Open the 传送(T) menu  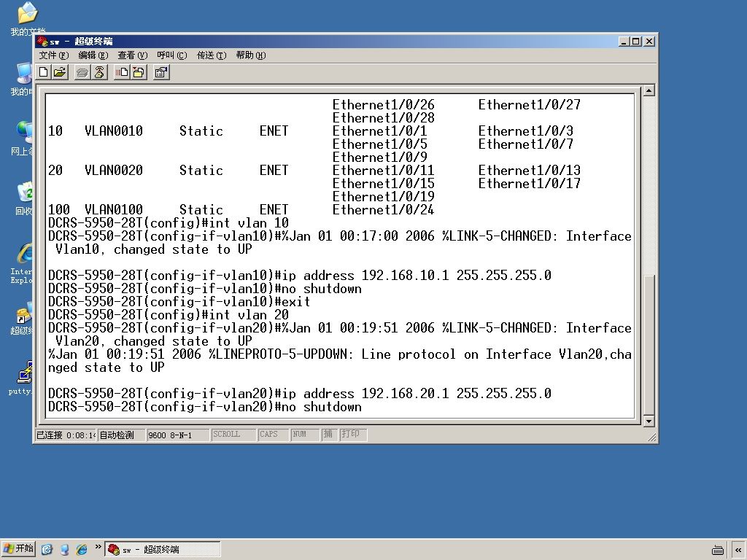tap(212, 55)
